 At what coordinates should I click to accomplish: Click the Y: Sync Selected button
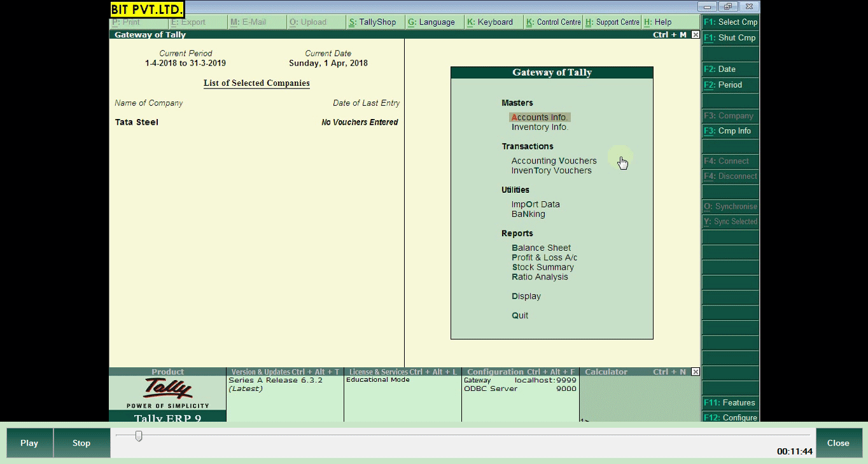[730, 221]
